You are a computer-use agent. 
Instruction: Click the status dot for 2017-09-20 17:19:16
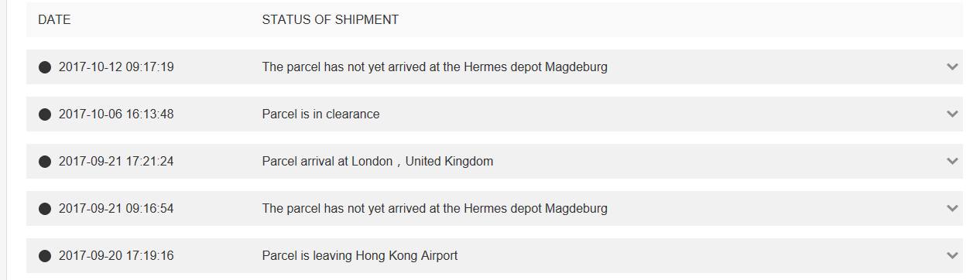click(x=45, y=256)
